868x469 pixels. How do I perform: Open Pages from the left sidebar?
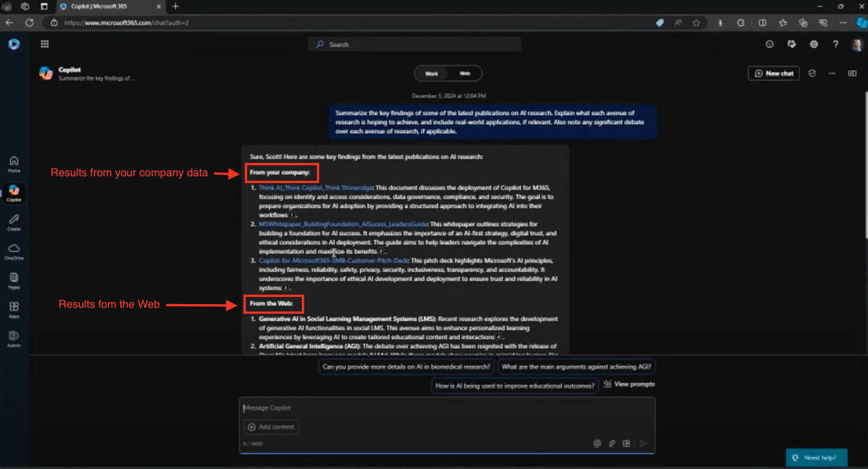point(14,281)
